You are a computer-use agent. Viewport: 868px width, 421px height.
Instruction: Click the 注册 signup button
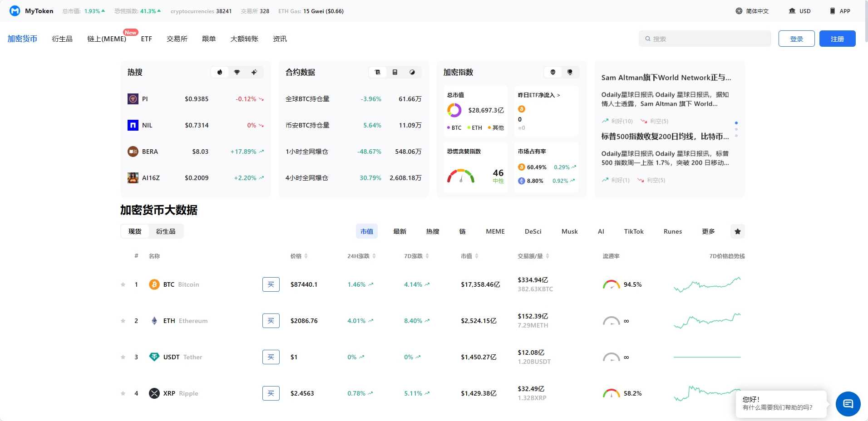pyautogui.click(x=838, y=39)
